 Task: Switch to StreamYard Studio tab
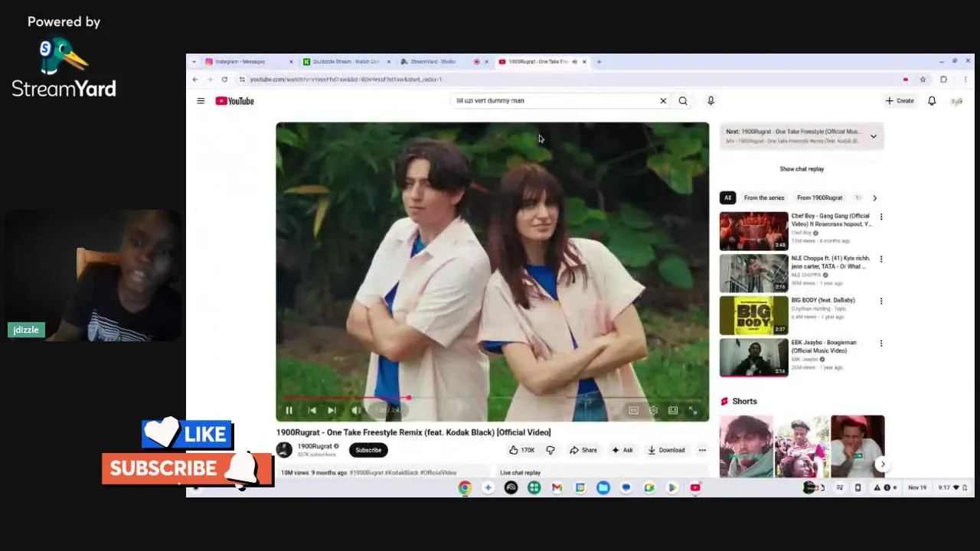[x=444, y=62]
